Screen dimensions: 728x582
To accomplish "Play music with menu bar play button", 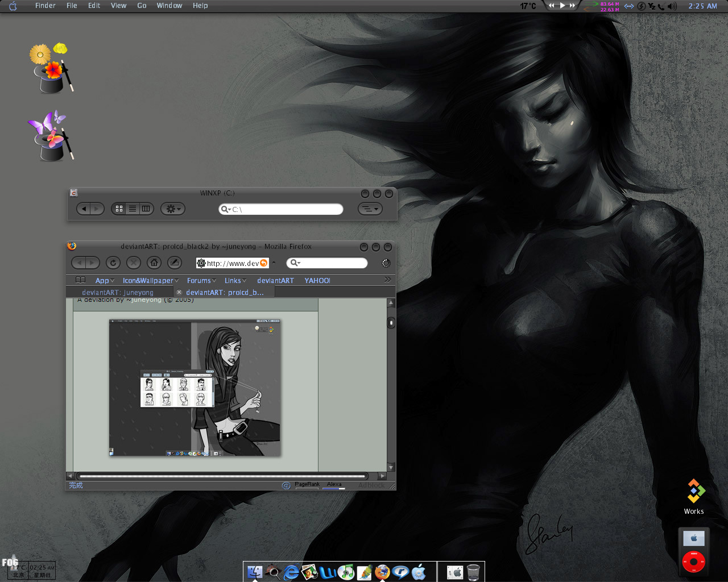I will coord(562,6).
